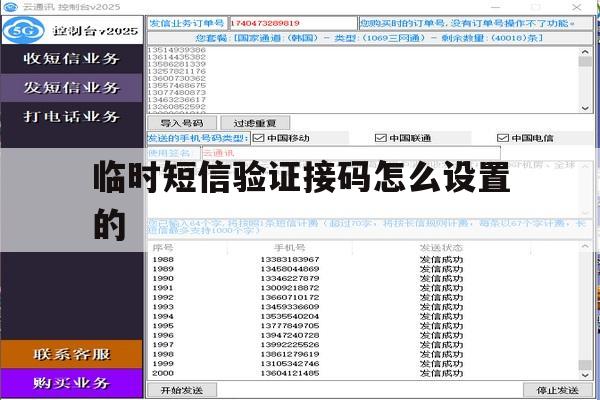
Task: Select phone number 13992225526
Action: tap(290, 345)
